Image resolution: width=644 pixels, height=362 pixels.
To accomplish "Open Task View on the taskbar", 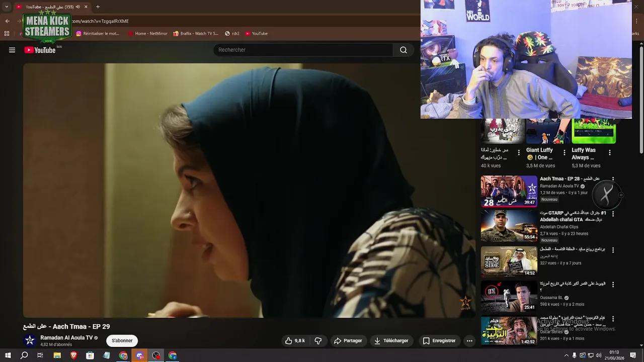I will pyautogui.click(x=41, y=355).
